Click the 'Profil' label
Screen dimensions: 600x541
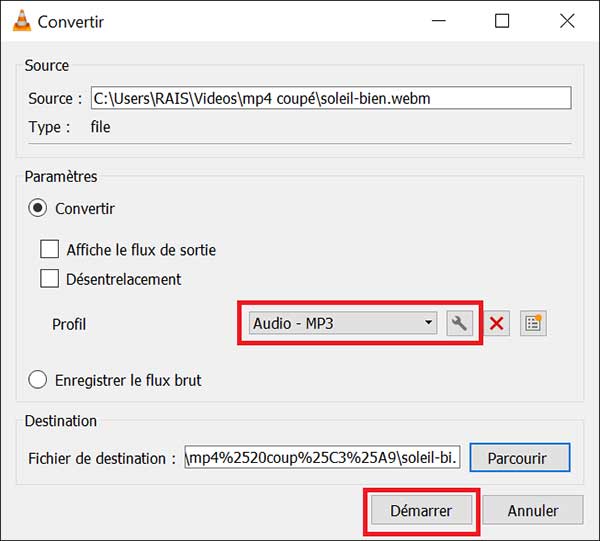[x=69, y=324]
